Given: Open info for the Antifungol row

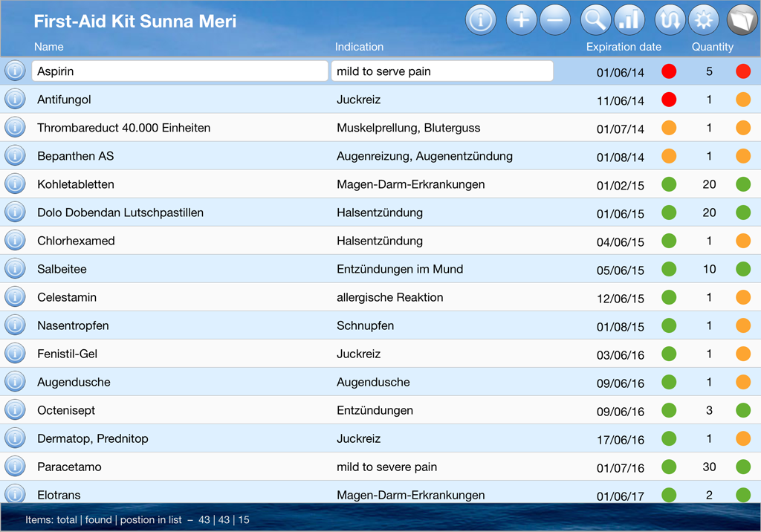Looking at the screenshot, I should [15, 99].
